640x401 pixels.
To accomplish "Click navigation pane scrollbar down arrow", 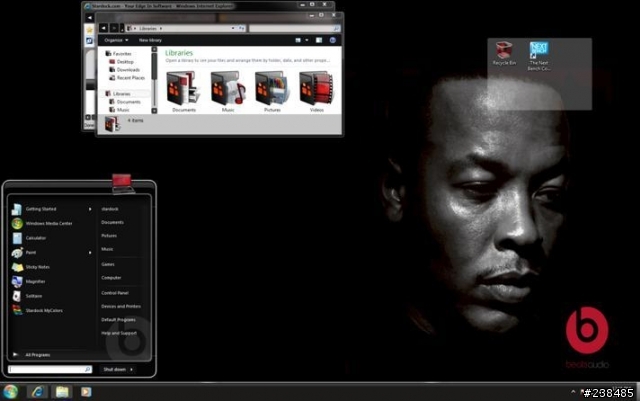I will [154, 110].
